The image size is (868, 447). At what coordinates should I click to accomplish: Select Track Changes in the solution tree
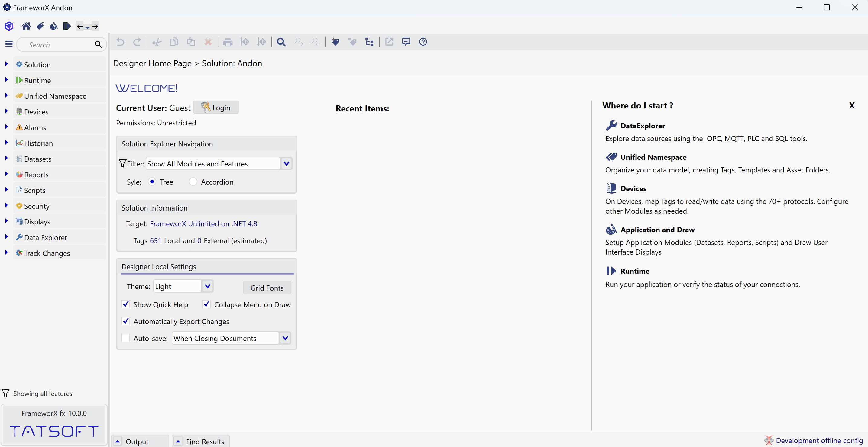[x=60, y=253]
